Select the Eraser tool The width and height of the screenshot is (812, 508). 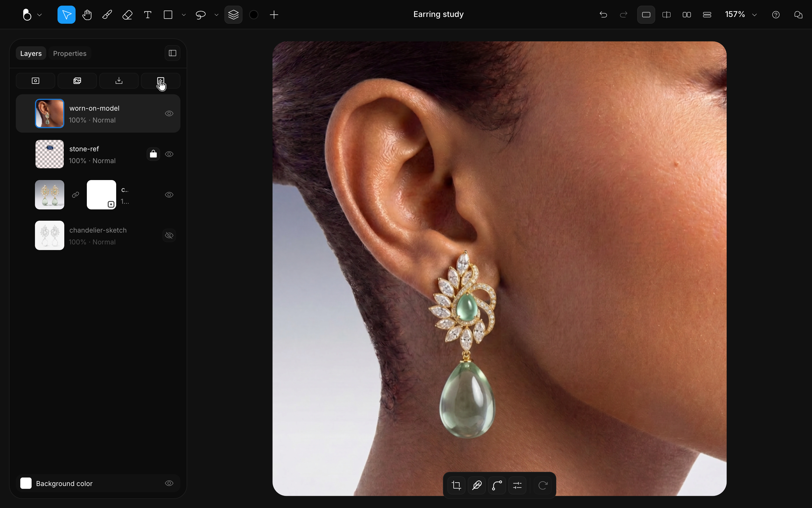point(127,15)
